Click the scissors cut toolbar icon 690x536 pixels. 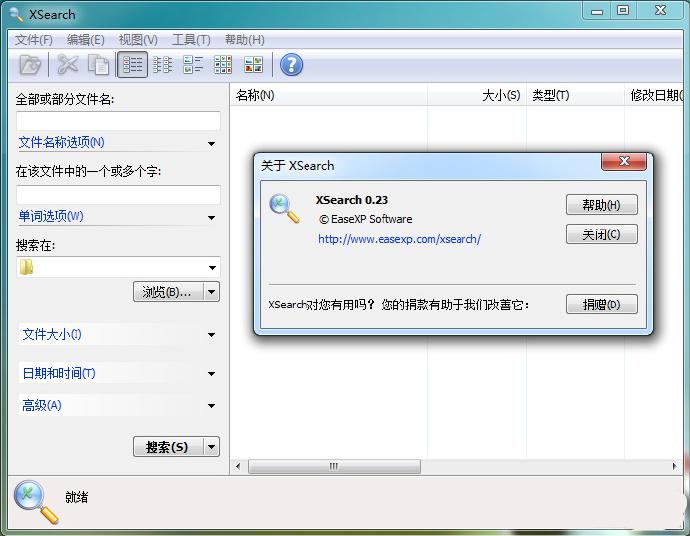tap(68, 65)
